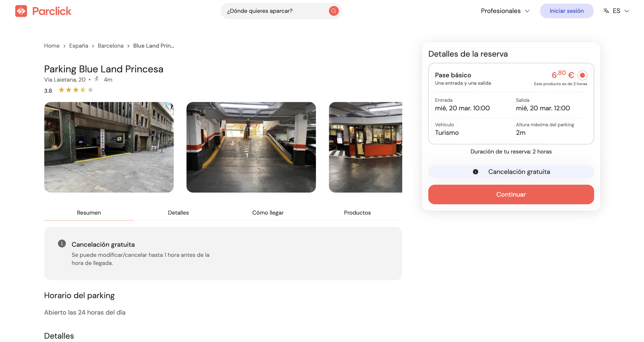Image resolution: width=644 pixels, height=342 pixels.
Task: Click the walking-person distance icon under parking name
Action: click(96, 79)
